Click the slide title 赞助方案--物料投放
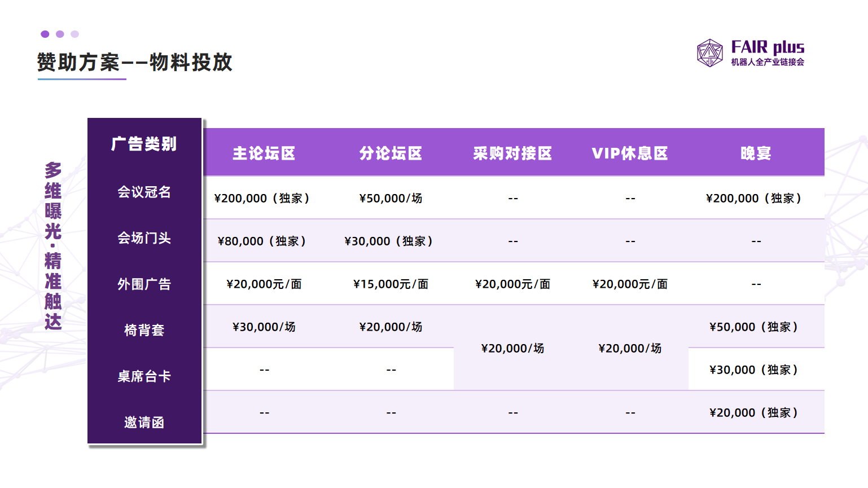 pyautogui.click(x=135, y=62)
